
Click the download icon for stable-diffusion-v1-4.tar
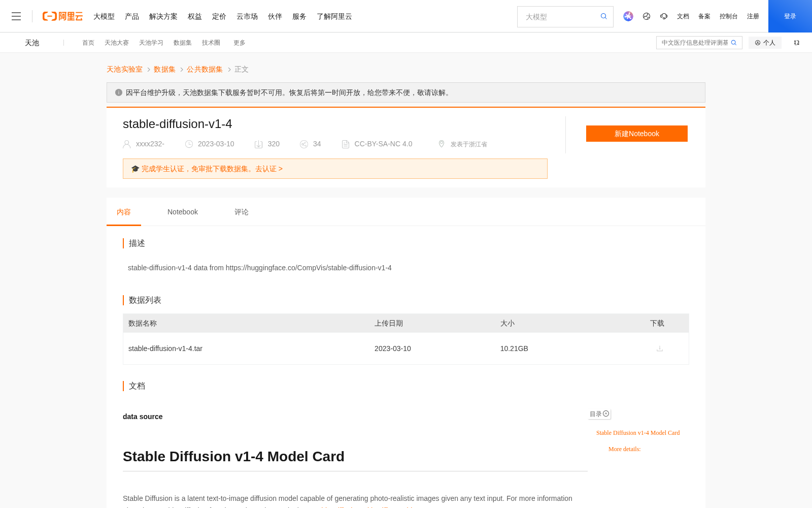(x=660, y=348)
